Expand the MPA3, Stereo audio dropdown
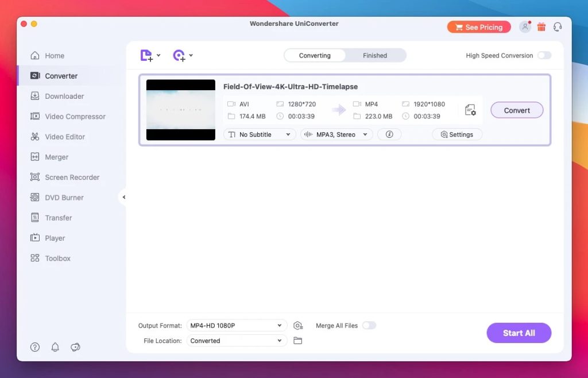588x378 pixels. pos(336,134)
